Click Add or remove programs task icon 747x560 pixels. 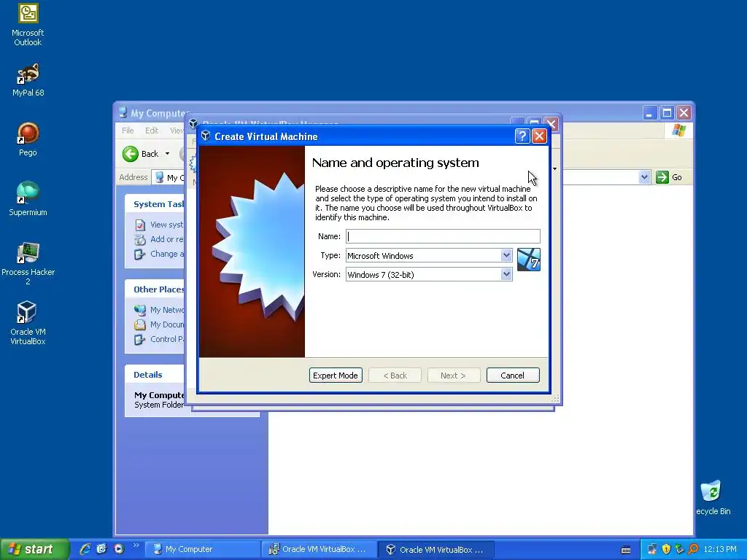[x=139, y=239]
